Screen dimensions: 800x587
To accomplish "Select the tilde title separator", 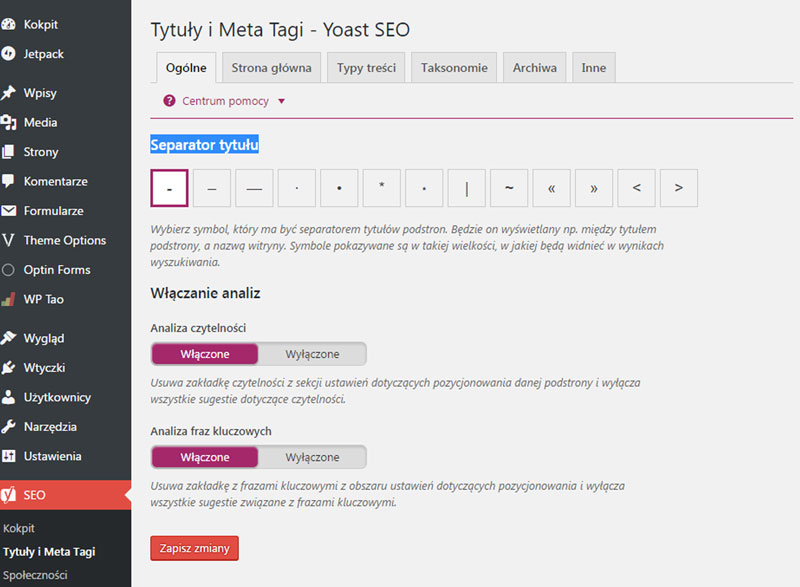I will click(x=509, y=188).
